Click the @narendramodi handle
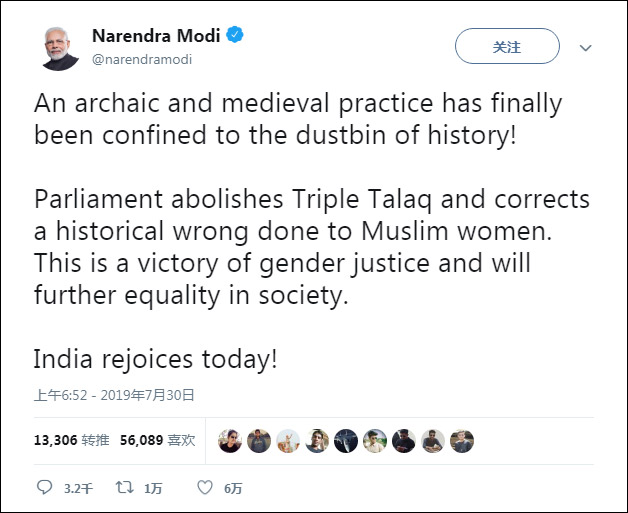The image size is (628, 513). pyautogui.click(x=142, y=59)
